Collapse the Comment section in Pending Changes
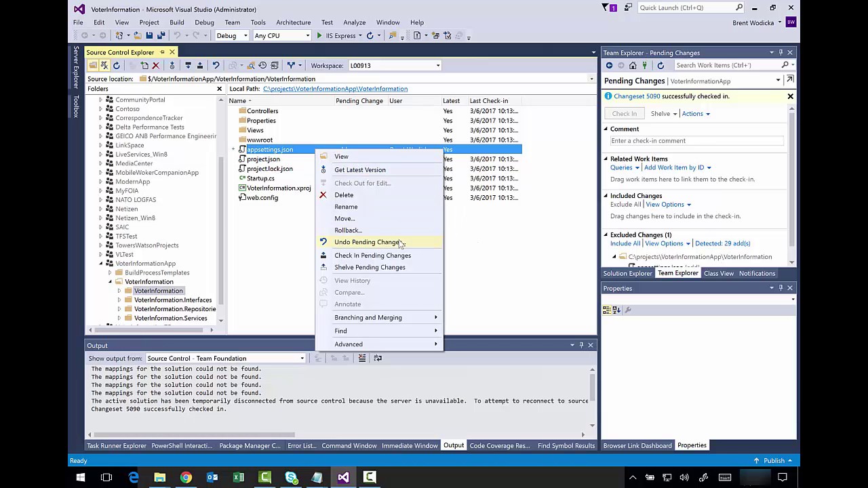The width and height of the screenshot is (868, 488). point(606,129)
